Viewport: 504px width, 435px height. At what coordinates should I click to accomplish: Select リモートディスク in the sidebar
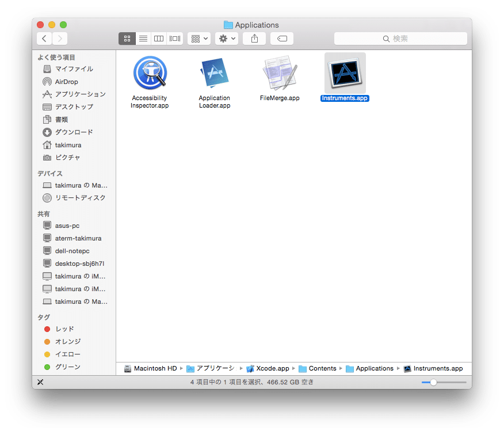click(74, 198)
